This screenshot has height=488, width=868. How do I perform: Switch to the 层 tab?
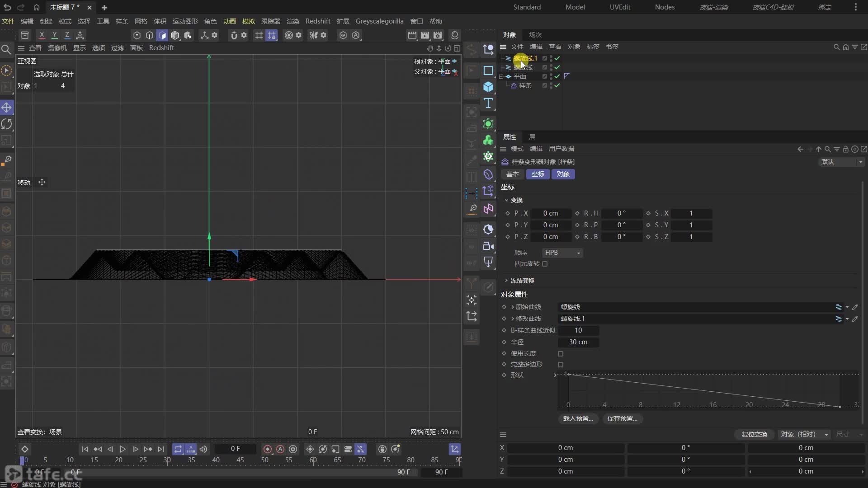tap(532, 137)
